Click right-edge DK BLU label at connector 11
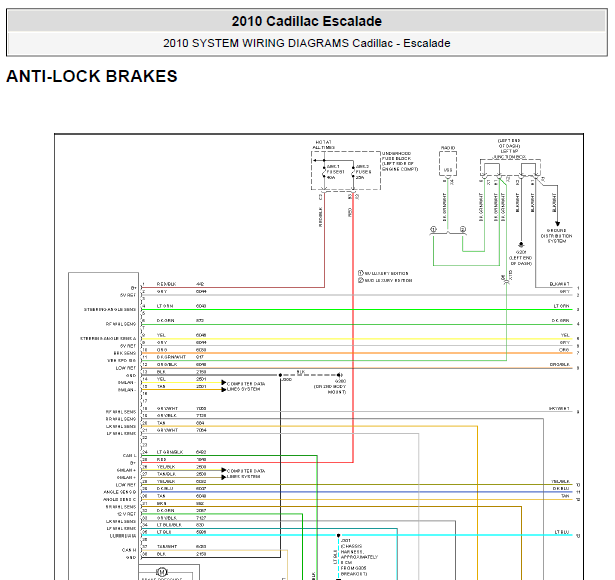The image size is (615, 580). pos(561,489)
